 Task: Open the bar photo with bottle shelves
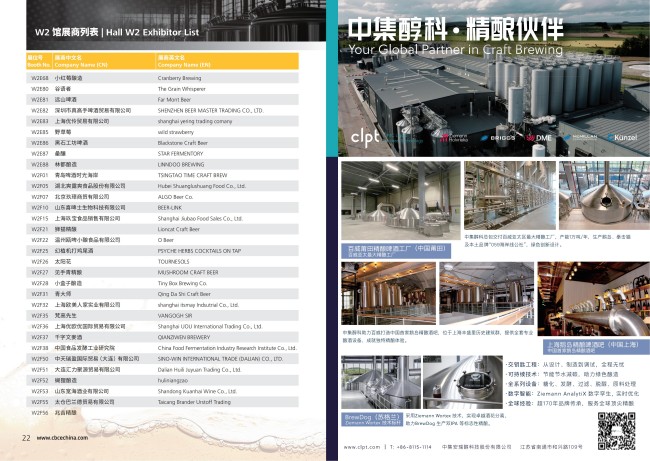593,298
